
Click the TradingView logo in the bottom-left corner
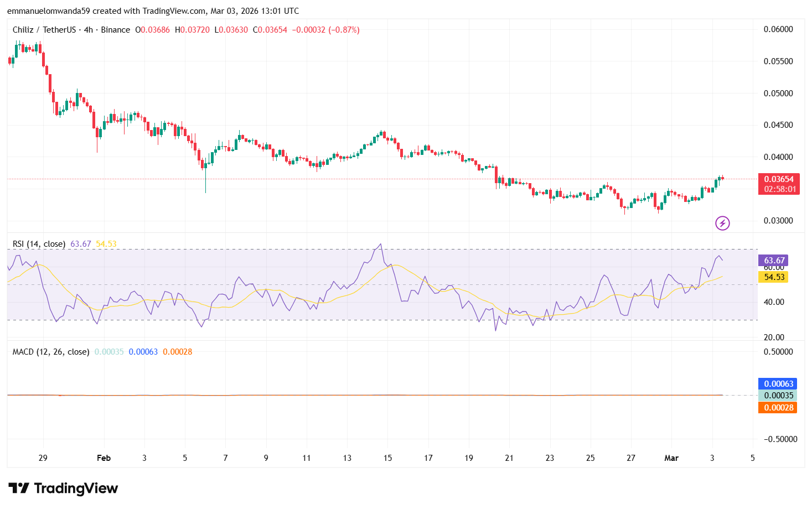tap(63, 489)
